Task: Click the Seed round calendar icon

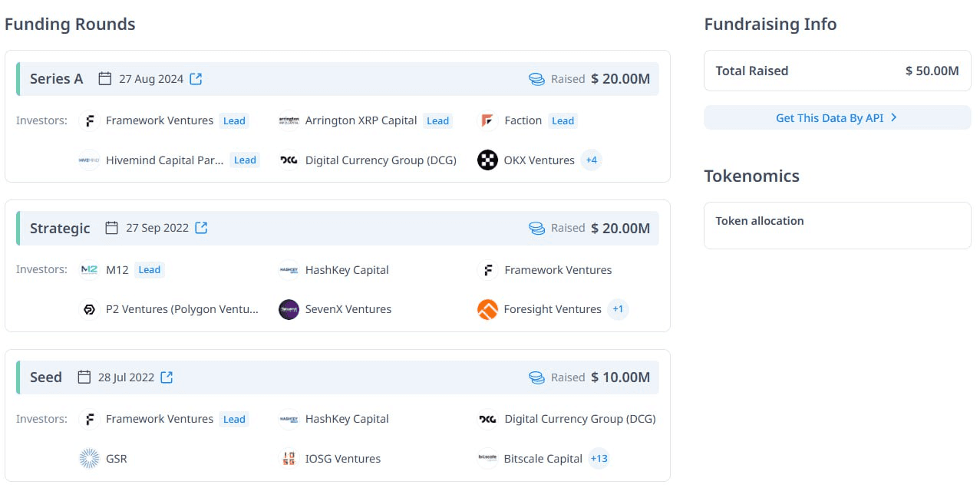Action: [84, 377]
